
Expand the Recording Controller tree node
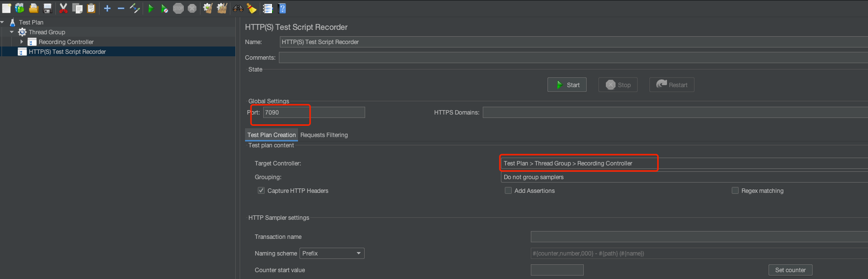[22, 42]
